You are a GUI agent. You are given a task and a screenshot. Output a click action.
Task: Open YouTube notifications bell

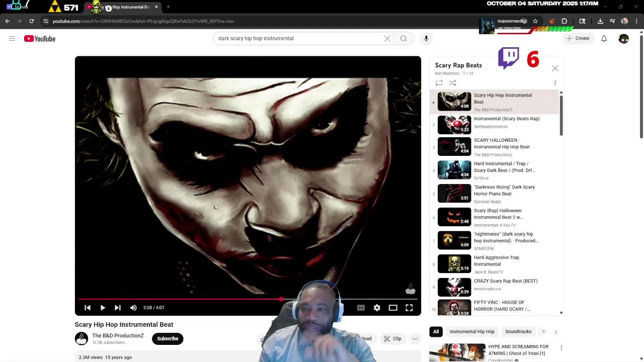point(604,39)
